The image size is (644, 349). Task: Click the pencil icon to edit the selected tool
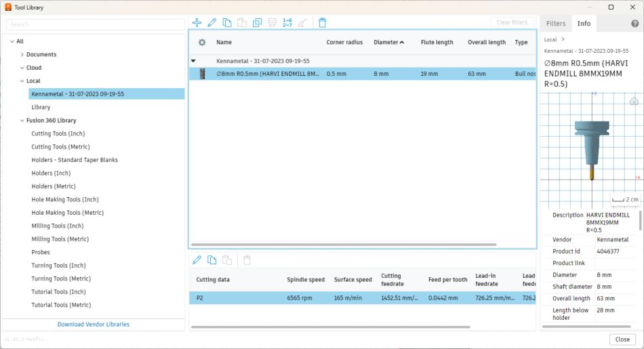pos(212,22)
